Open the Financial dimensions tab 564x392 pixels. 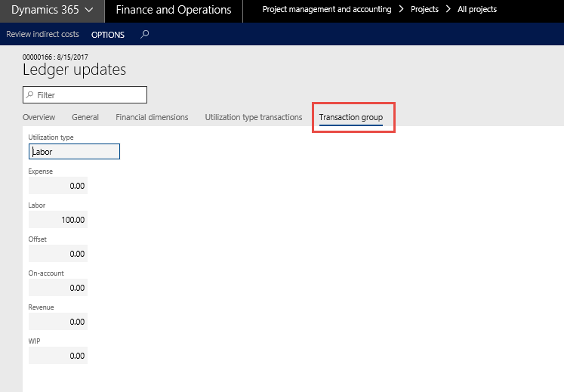pos(152,117)
